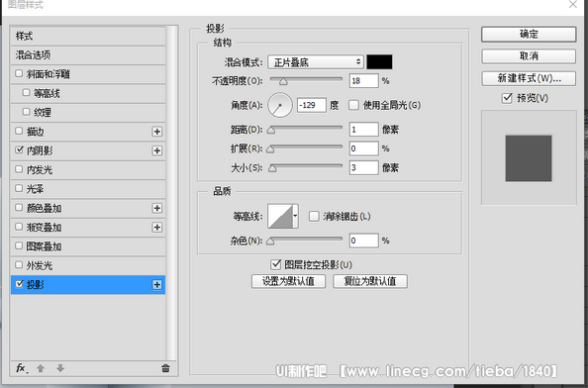Click the 扩展 value field showing 0
This screenshot has height=388, width=588.
click(x=363, y=148)
